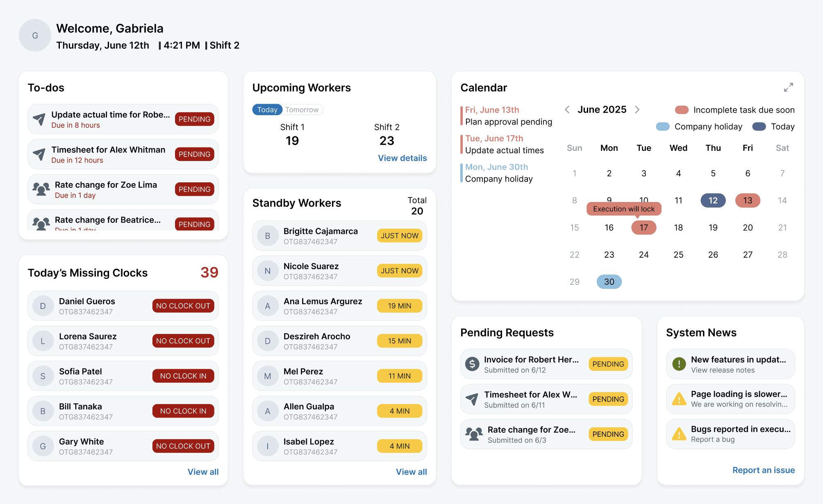Click dollar icon on Invoice for Robert request

click(472, 364)
